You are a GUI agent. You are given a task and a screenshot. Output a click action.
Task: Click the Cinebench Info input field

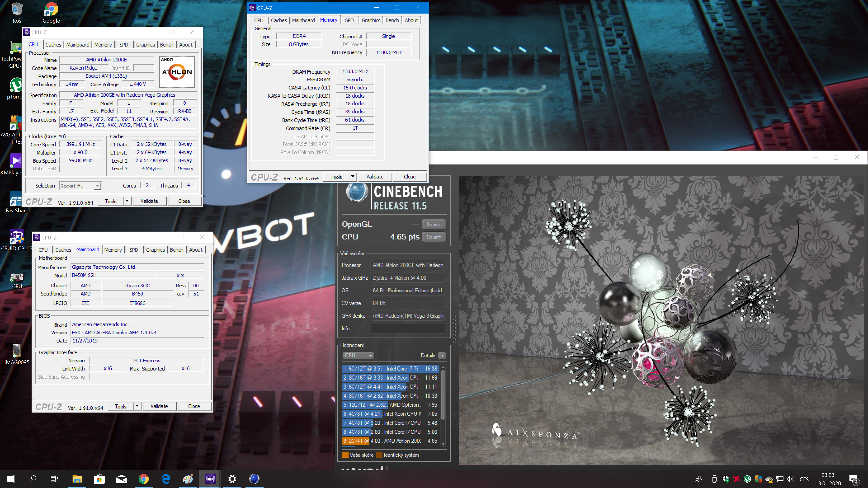408,328
